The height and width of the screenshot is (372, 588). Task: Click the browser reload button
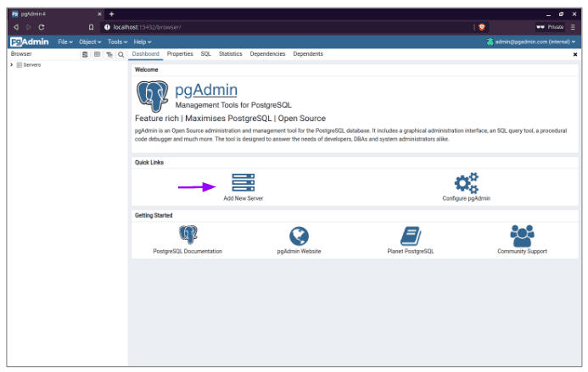point(42,27)
